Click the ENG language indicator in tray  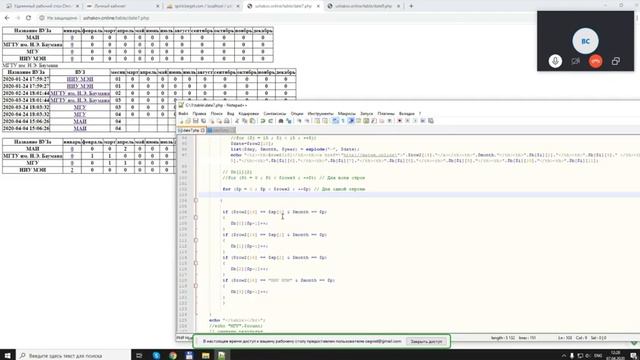coord(598,356)
